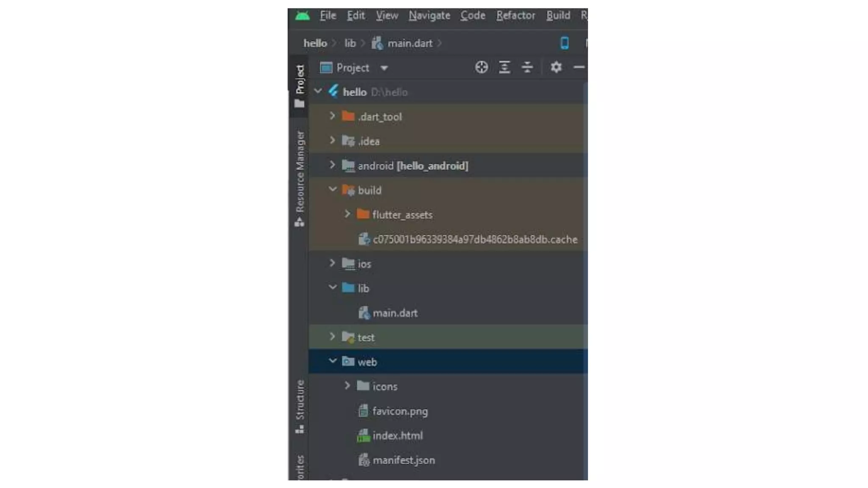The image size is (868, 488).
Task: Click the Collapse All icon
Action: click(x=527, y=67)
